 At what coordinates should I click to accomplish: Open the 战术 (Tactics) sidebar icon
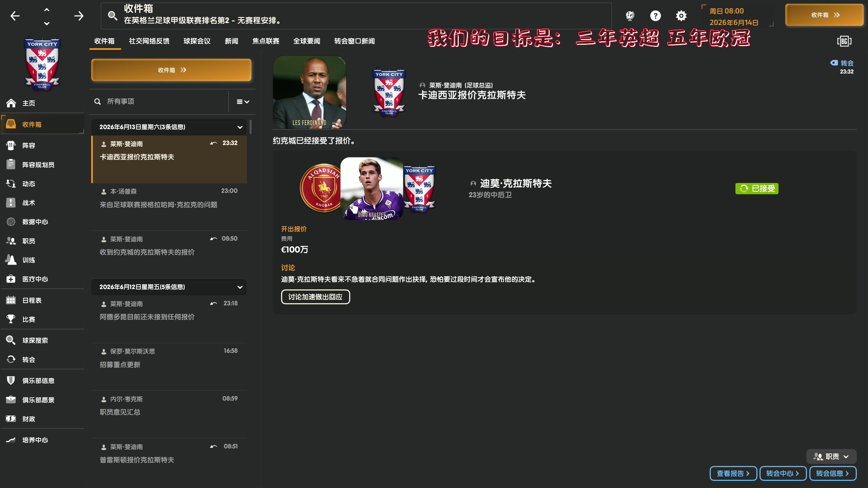pyautogui.click(x=11, y=202)
